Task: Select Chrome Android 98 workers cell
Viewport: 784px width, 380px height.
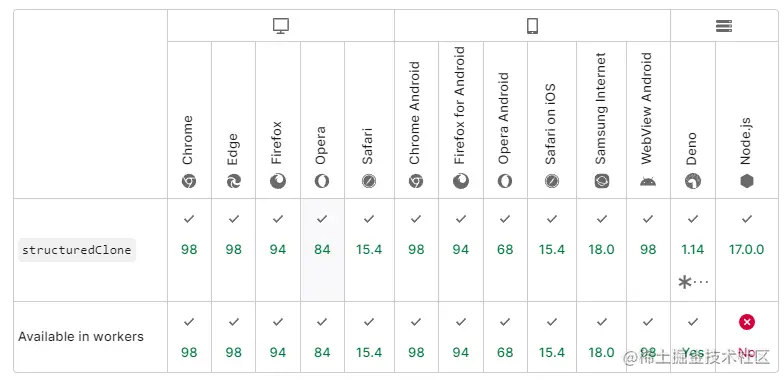Action: coord(416,337)
